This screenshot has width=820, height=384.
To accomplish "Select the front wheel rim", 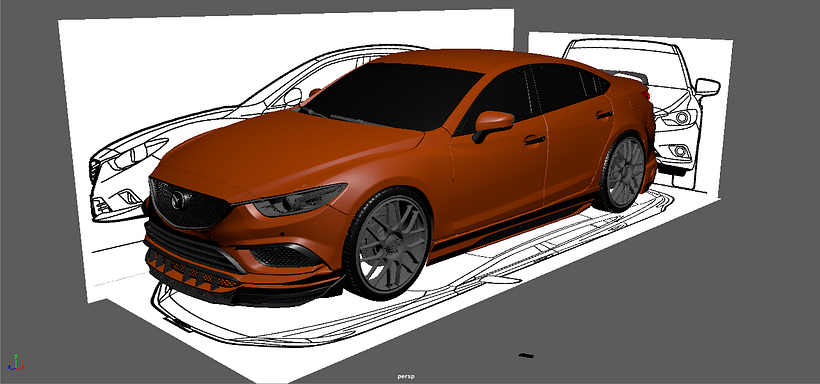I will coord(392,245).
